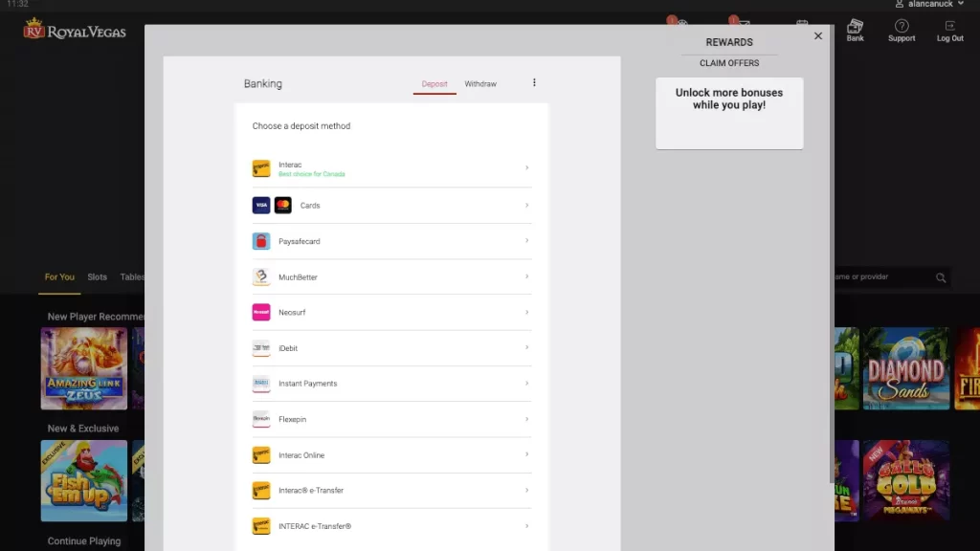This screenshot has height=551, width=980.
Task: Choose Flexepin deposit method label
Action: [293, 419]
